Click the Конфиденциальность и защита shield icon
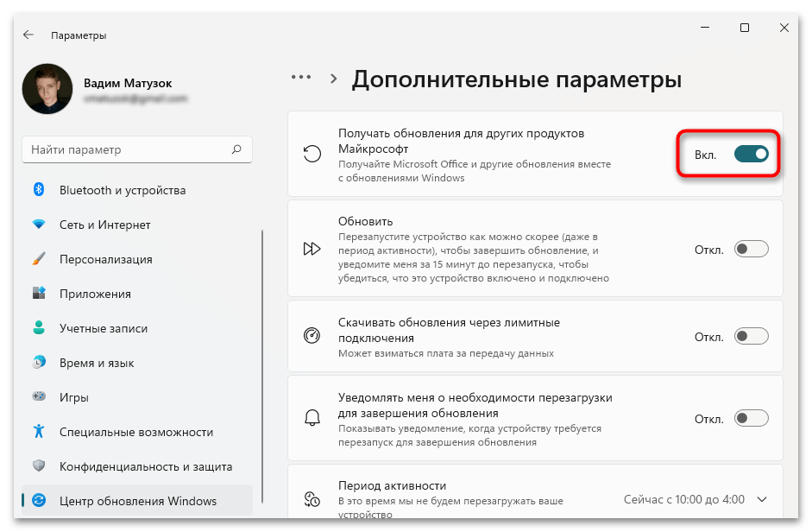 point(39,466)
